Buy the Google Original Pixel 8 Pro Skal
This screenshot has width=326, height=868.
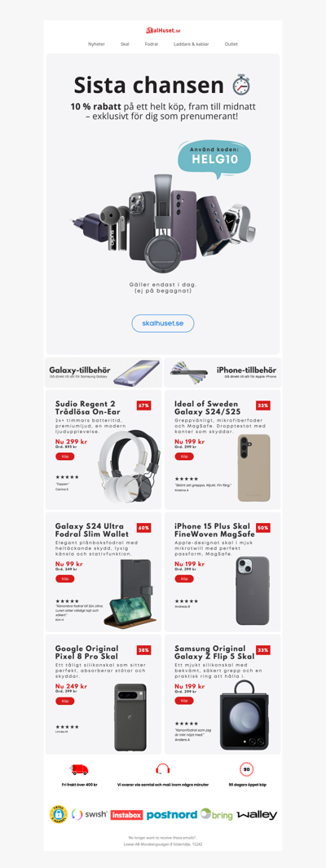pos(64,701)
